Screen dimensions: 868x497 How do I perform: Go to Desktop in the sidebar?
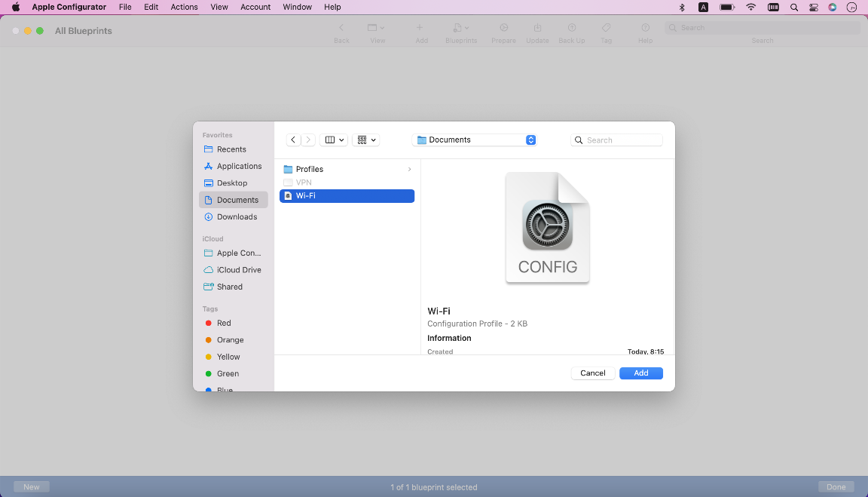click(x=232, y=183)
